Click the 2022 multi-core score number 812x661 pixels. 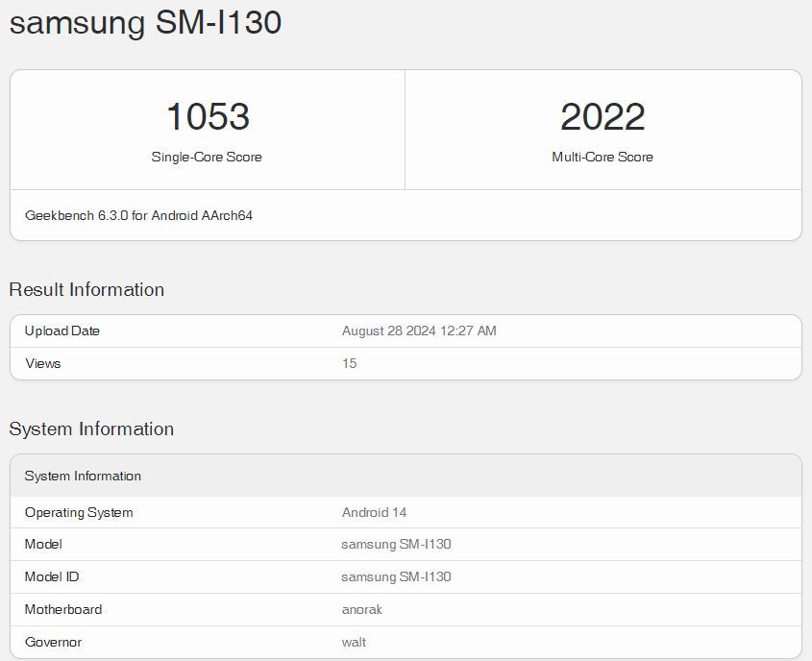coord(603,117)
